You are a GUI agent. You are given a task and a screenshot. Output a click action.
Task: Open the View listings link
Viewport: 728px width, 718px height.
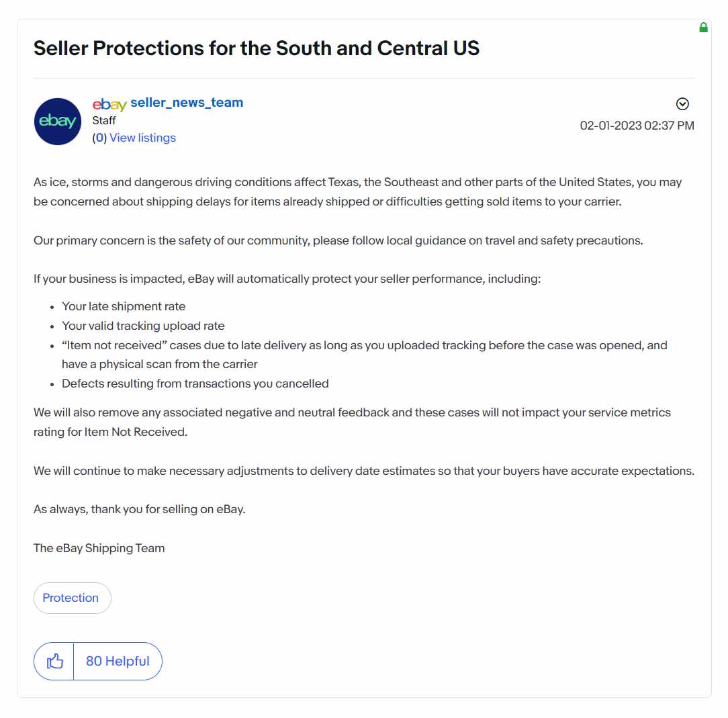click(x=142, y=138)
